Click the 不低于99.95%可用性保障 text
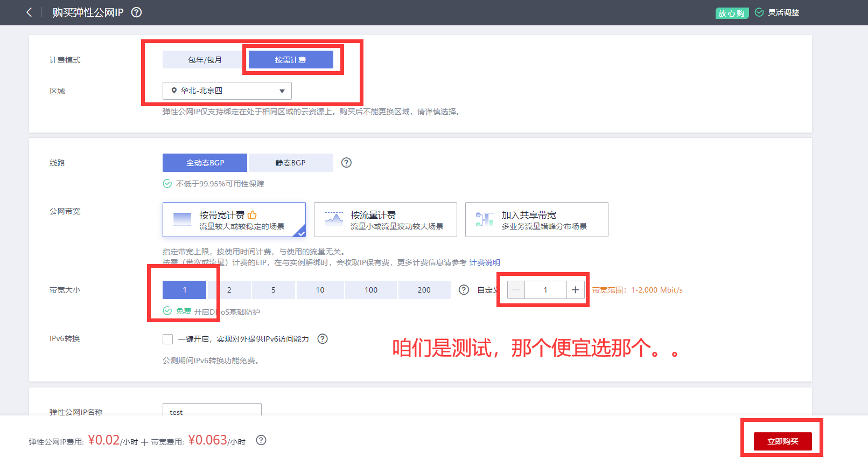The image size is (868, 458). tap(220, 184)
